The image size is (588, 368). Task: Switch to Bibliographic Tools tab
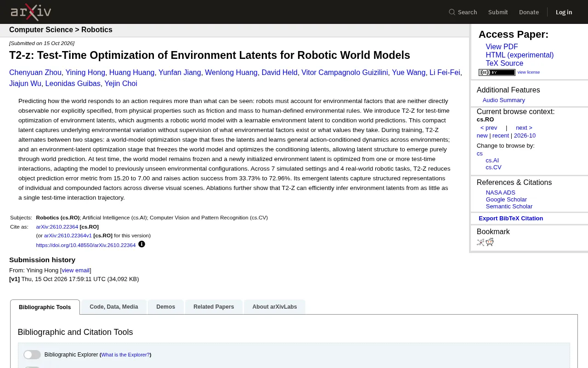45,307
